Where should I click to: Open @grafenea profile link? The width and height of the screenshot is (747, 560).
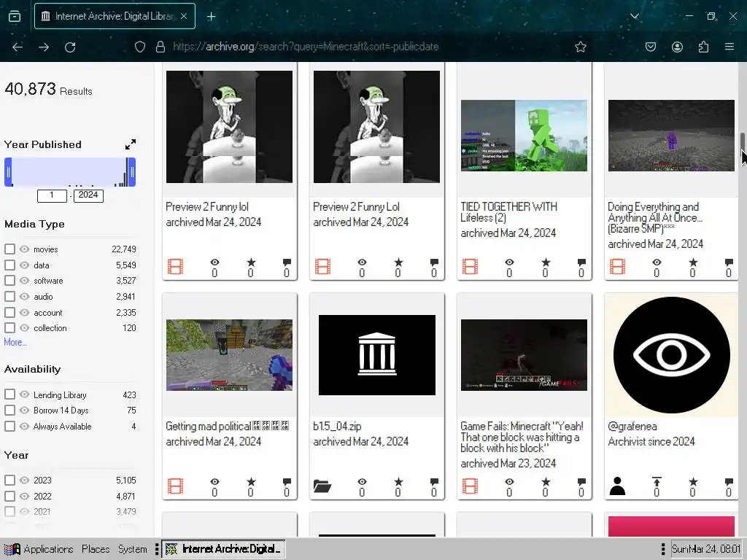click(632, 426)
